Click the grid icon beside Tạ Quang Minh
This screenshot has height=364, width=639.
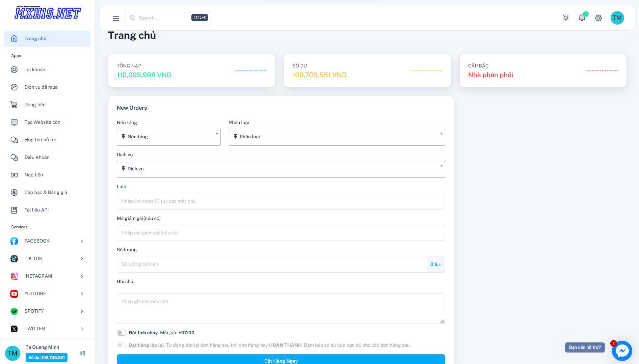click(83, 353)
